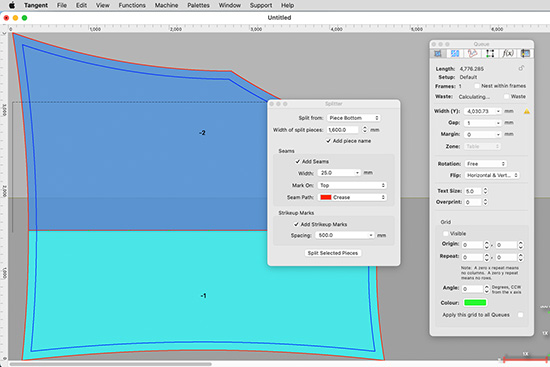Open the last tab icon in Queue panel
Viewport: 550px width, 367px height.
(x=525, y=53)
